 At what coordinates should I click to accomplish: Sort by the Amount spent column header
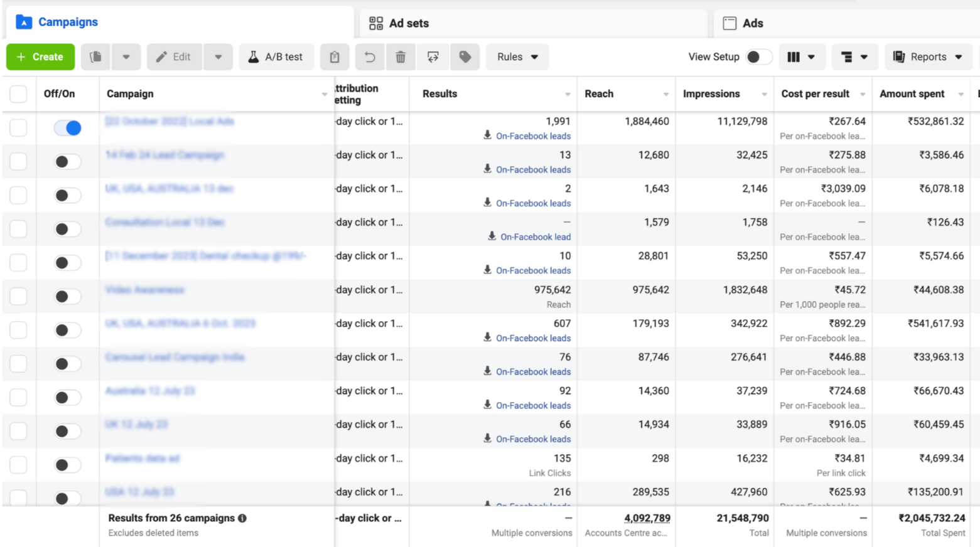coord(912,94)
